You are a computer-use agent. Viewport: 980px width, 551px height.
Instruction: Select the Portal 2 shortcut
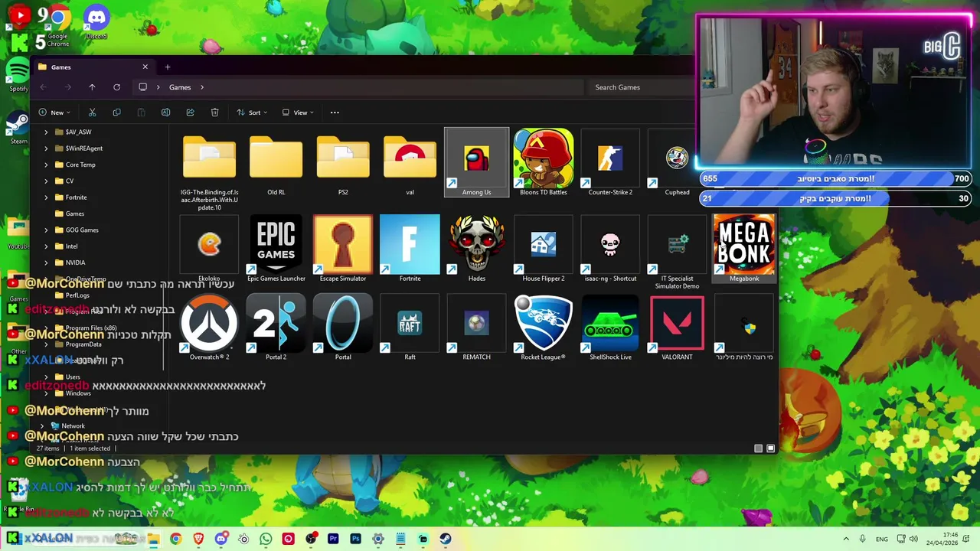[x=276, y=328]
